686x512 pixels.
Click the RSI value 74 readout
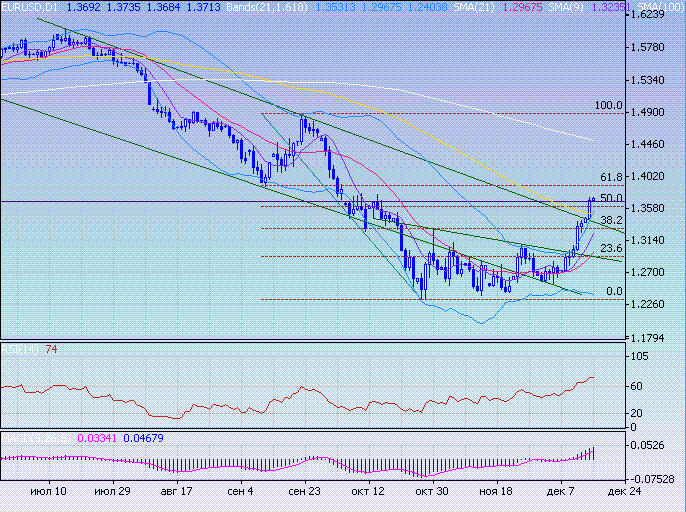51,349
